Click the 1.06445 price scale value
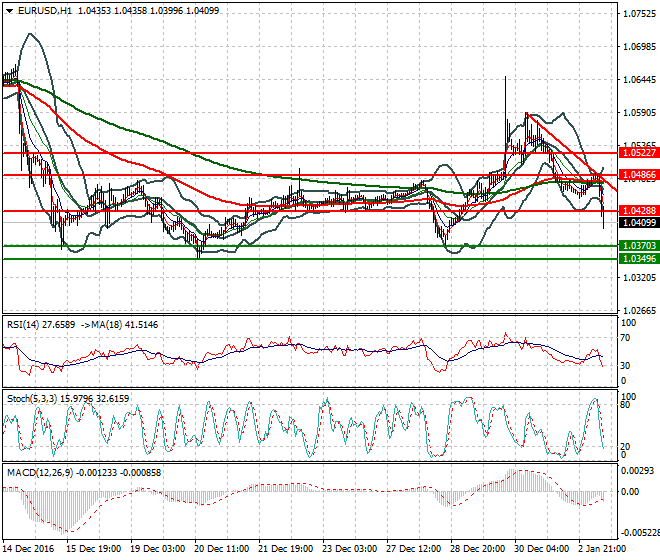The width and height of the screenshot is (660, 560). pyautogui.click(x=639, y=80)
